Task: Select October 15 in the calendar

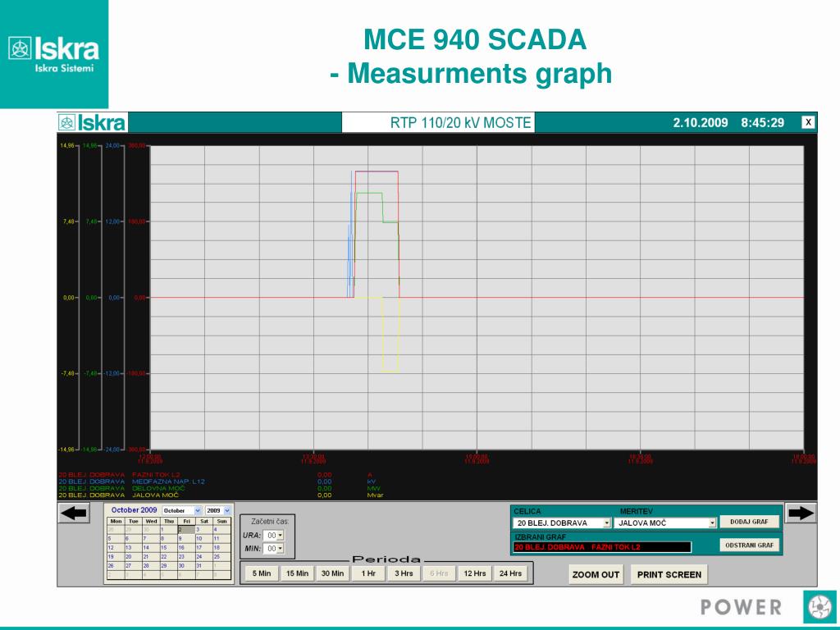Action: coord(169,547)
